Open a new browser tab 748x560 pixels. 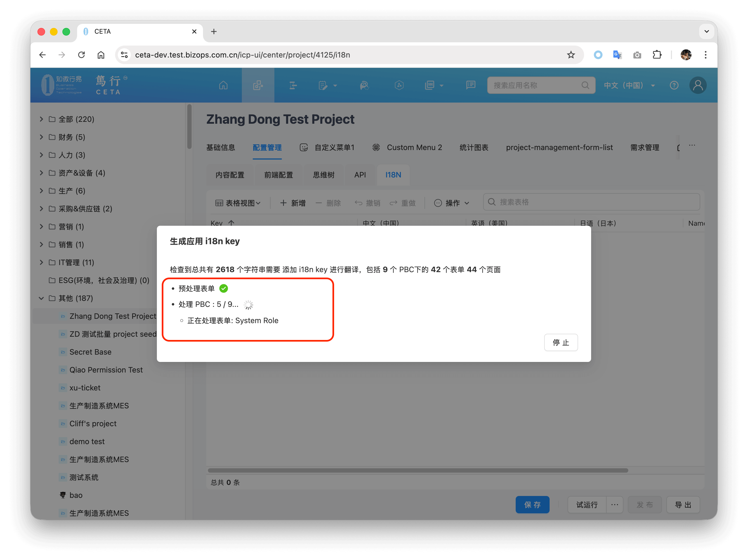click(x=214, y=31)
